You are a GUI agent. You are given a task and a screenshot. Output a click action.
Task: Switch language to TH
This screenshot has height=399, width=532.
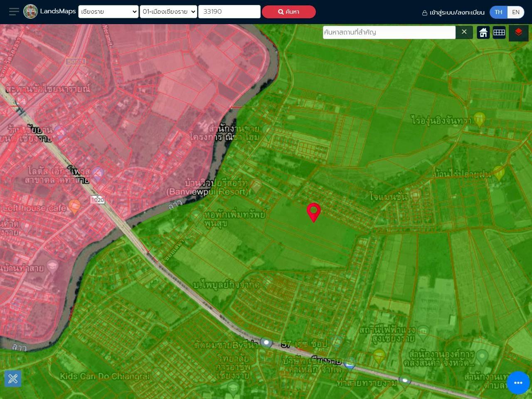(498, 12)
